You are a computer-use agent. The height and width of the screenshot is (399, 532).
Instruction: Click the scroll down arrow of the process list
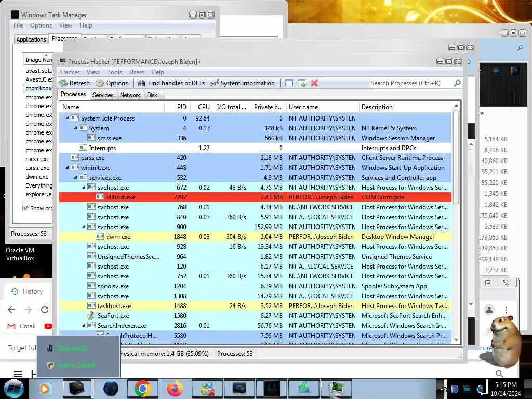point(456,340)
